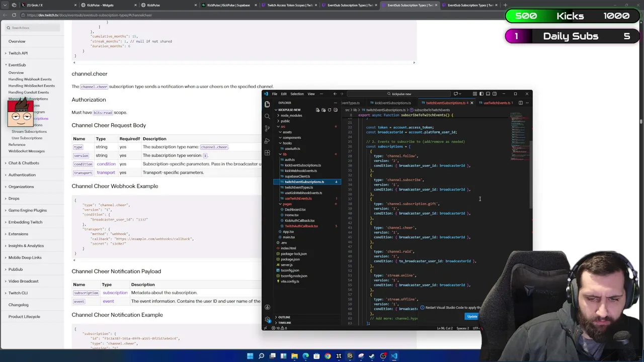The image size is (644, 362).
Task: Open the Explorer view in VS Code activity bar
Action: pyautogui.click(x=267, y=104)
